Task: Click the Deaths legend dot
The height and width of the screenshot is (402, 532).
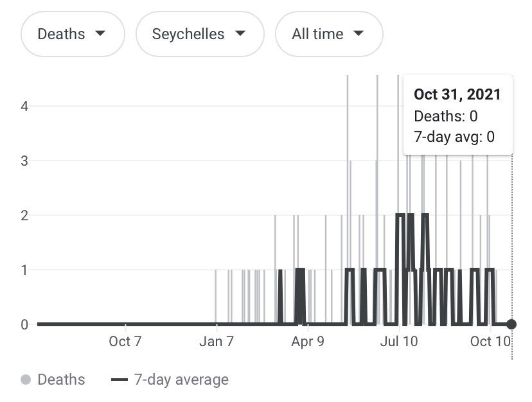Action: [26, 380]
